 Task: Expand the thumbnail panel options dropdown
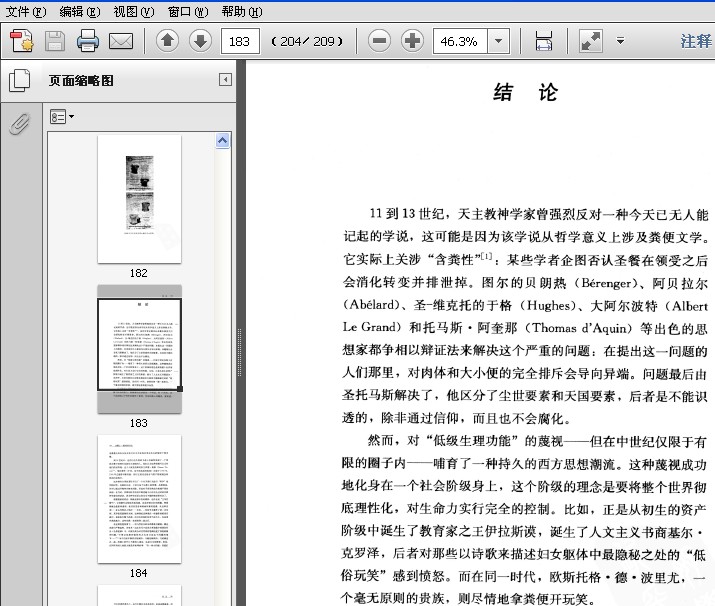pos(62,117)
